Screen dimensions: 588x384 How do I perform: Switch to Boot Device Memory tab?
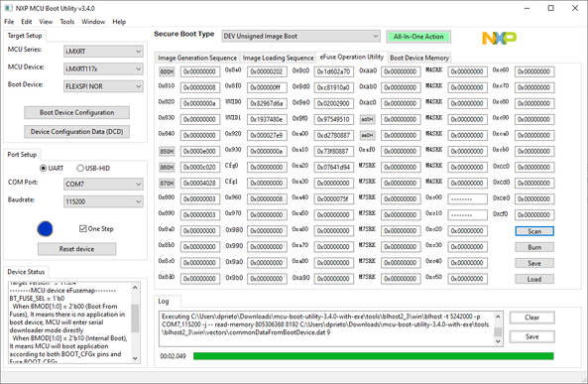click(x=419, y=58)
